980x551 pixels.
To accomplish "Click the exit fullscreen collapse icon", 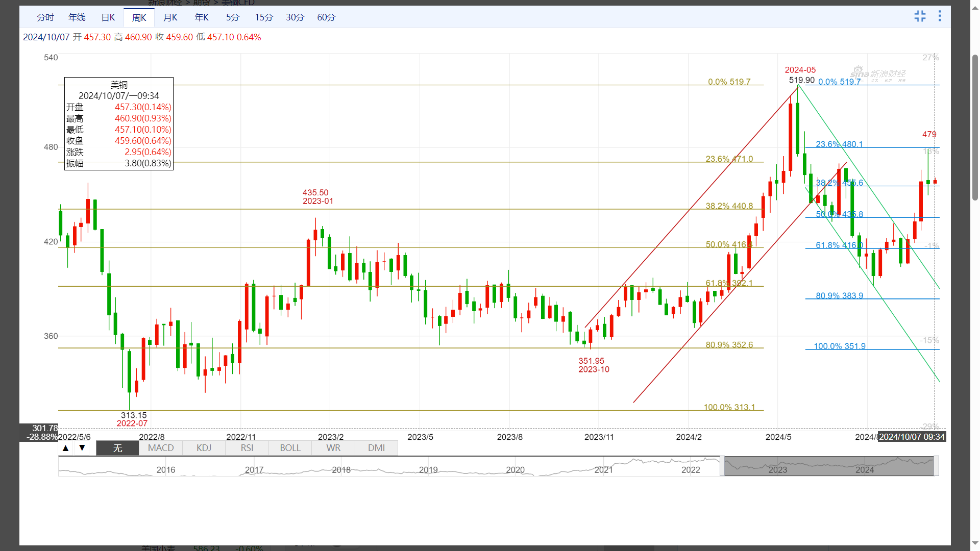I will pos(920,16).
